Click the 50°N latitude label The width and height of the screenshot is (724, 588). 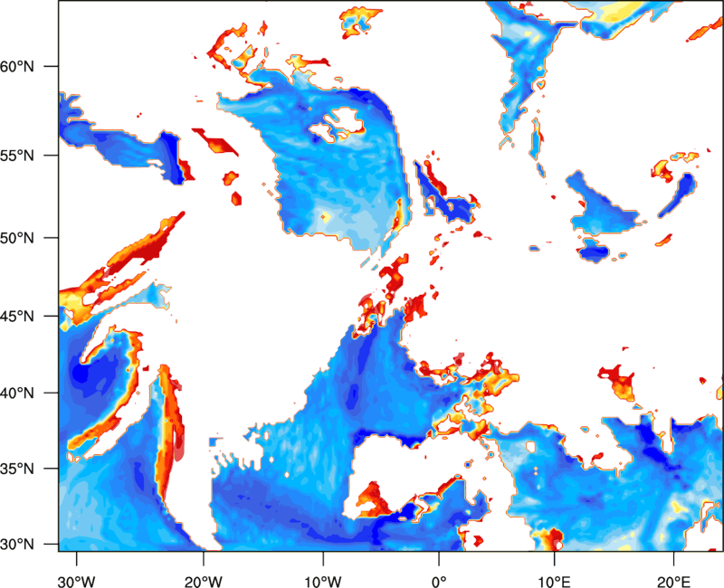click(17, 238)
